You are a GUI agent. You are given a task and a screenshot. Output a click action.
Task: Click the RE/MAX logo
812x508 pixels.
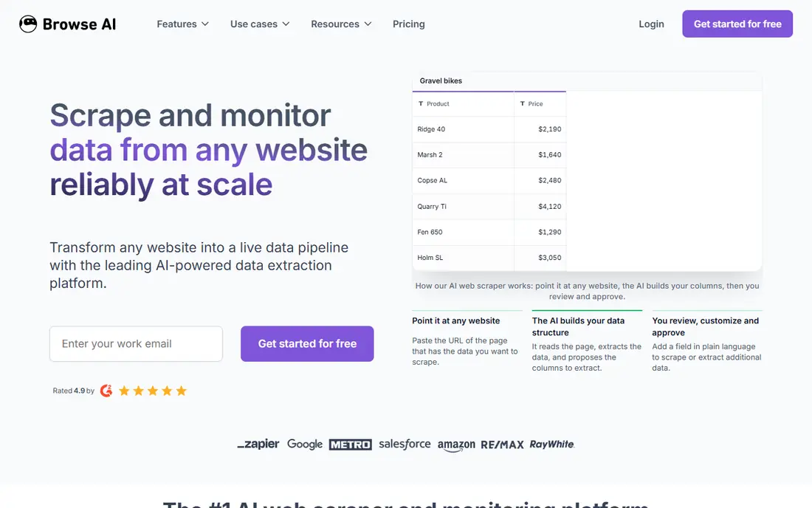pyautogui.click(x=502, y=444)
